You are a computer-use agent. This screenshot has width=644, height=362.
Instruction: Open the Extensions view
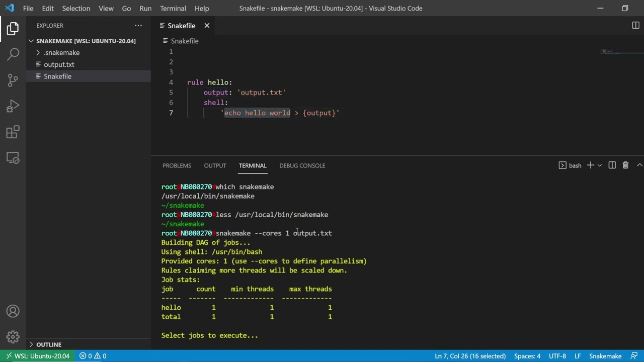(13, 132)
